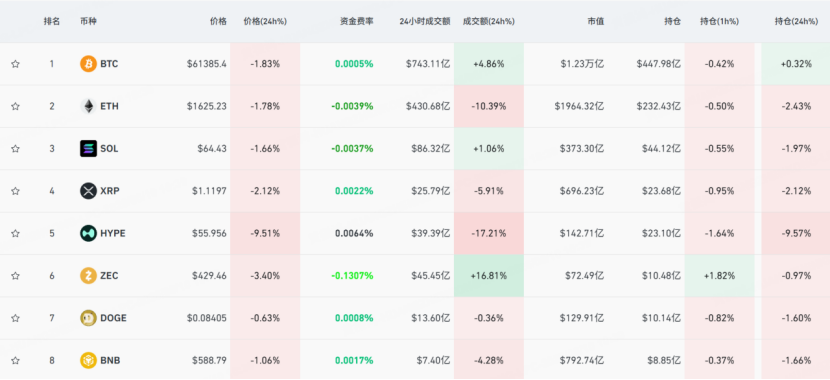
Task: Sort by 持仓 column header
Action: (673, 22)
